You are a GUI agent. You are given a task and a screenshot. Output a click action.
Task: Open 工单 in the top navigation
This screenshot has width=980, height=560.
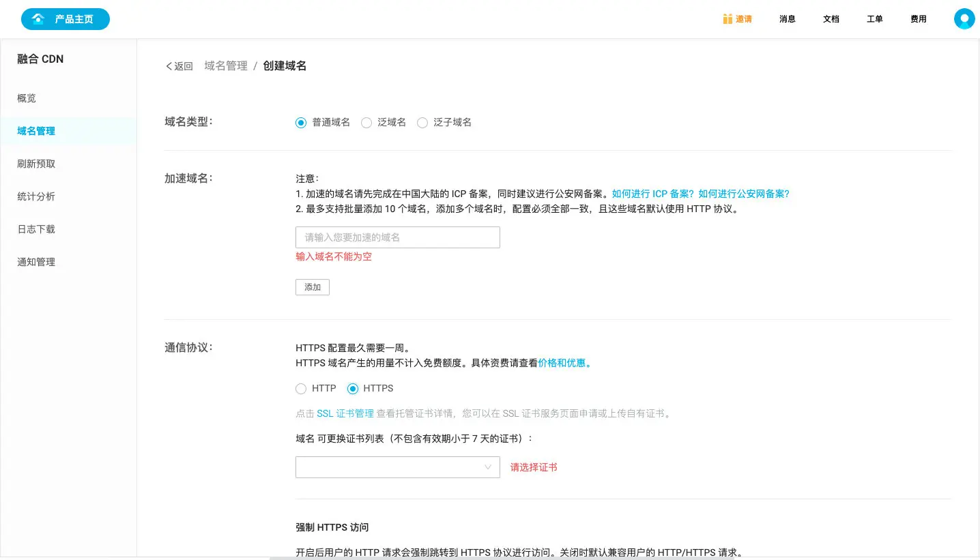click(875, 19)
